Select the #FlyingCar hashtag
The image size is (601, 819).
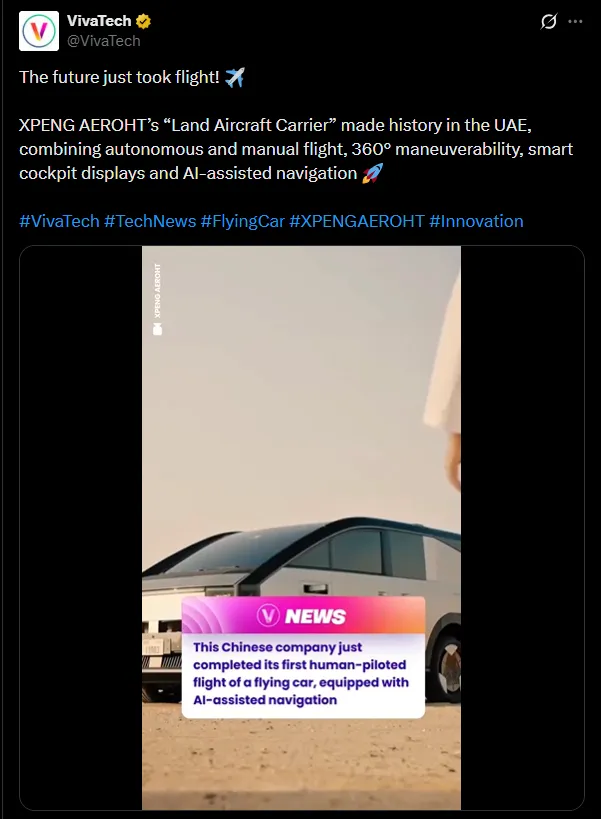[x=242, y=221]
